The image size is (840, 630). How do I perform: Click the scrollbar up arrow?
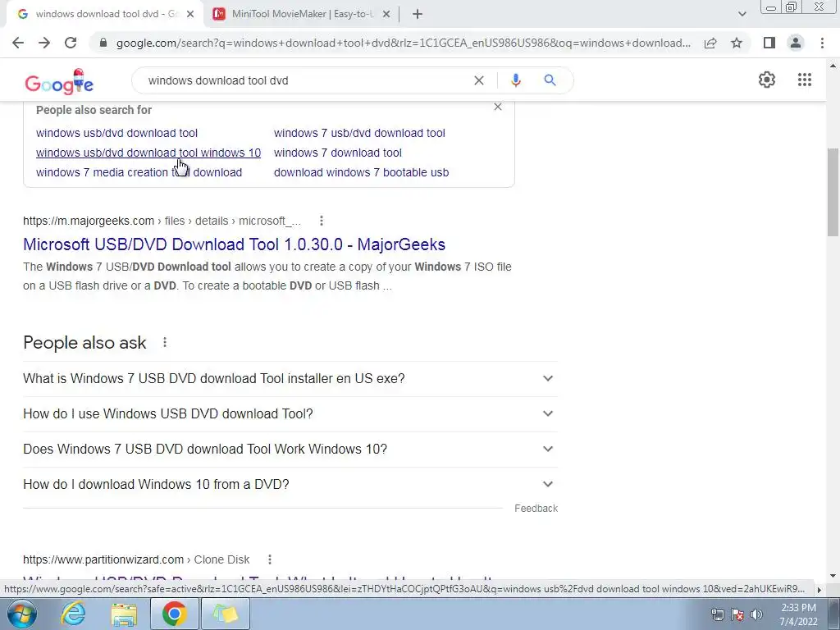(833, 66)
